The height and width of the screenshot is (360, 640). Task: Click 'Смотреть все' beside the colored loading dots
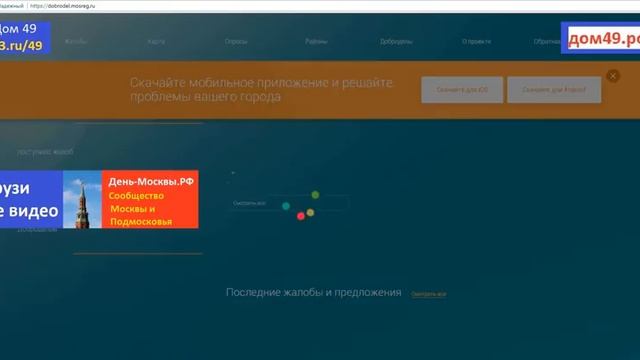click(x=249, y=203)
